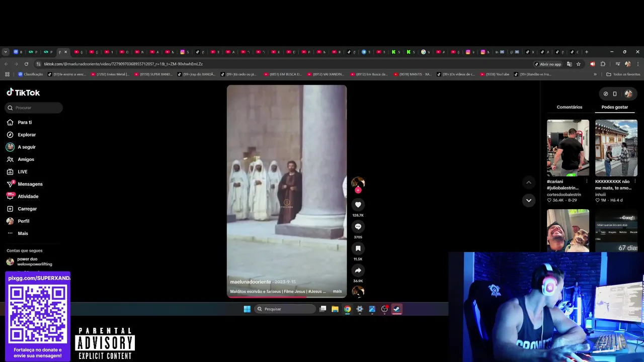Click the taskbar Pesquisar search box
Screen dimensions: 644x362
pyautogui.click(x=285, y=309)
